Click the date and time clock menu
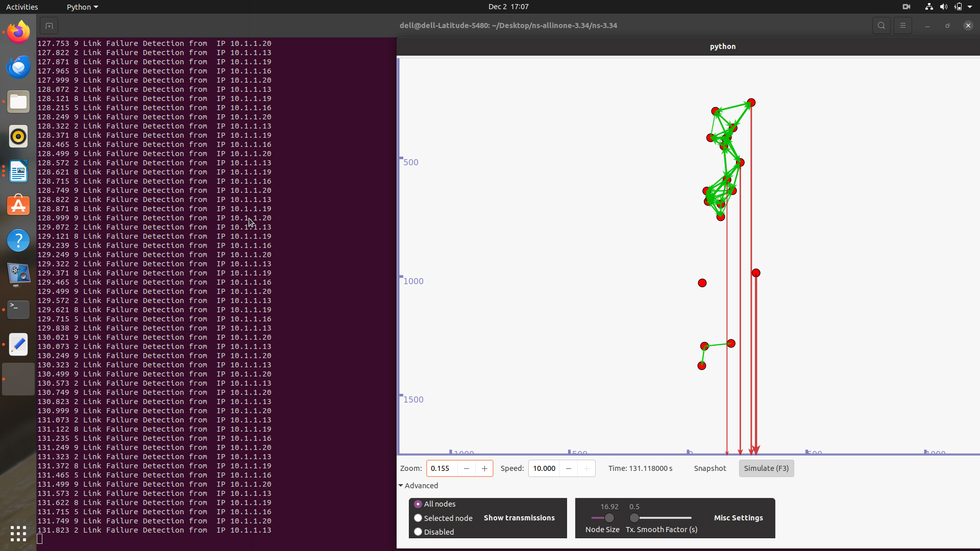The image size is (980, 551). (508, 7)
